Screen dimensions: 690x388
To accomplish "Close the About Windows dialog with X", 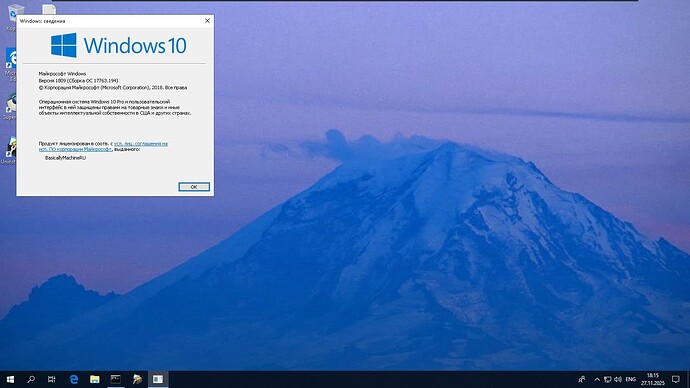I will 207,21.
